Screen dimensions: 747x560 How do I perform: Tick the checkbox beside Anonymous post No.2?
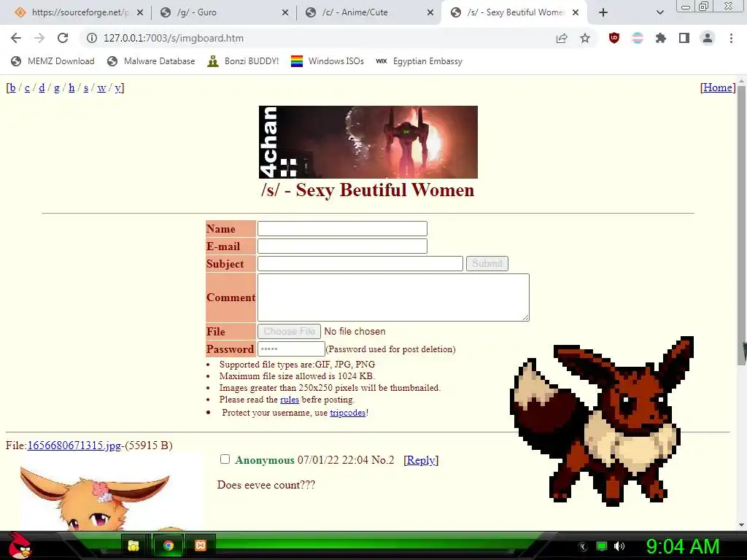tap(225, 459)
